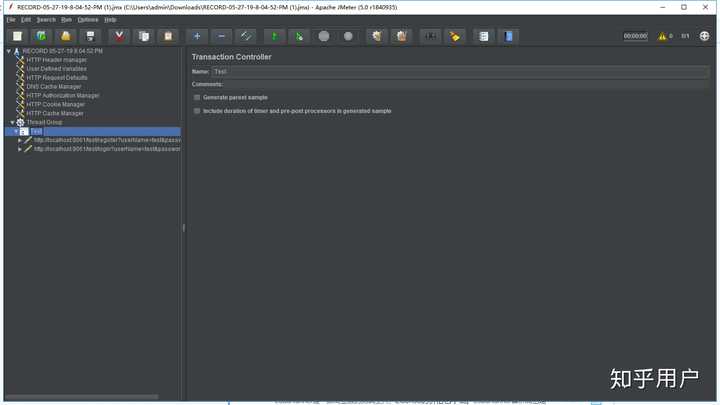Click the active threads 0/1 counter
The image size is (720, 405).
click(x=685, y=36)
